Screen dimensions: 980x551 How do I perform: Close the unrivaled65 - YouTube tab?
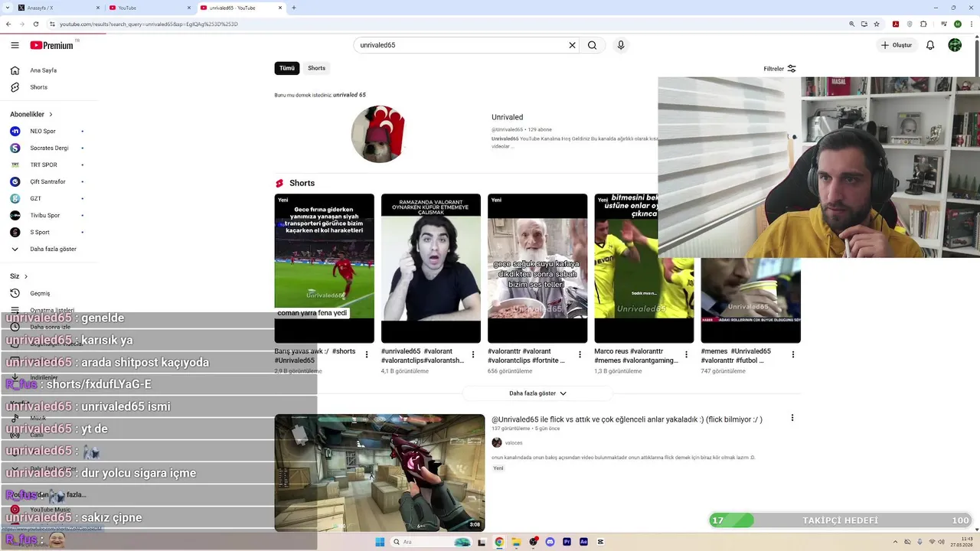280,8
